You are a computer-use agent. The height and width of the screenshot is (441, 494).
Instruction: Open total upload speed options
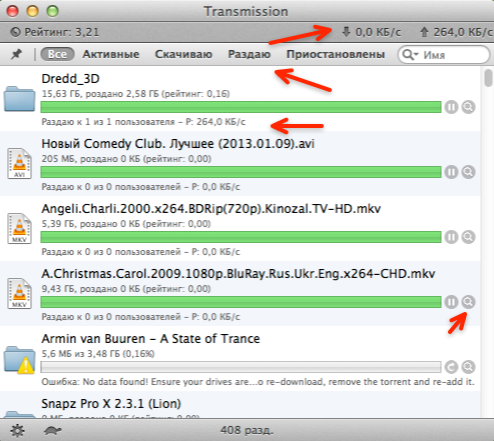[x=456, y=32]
